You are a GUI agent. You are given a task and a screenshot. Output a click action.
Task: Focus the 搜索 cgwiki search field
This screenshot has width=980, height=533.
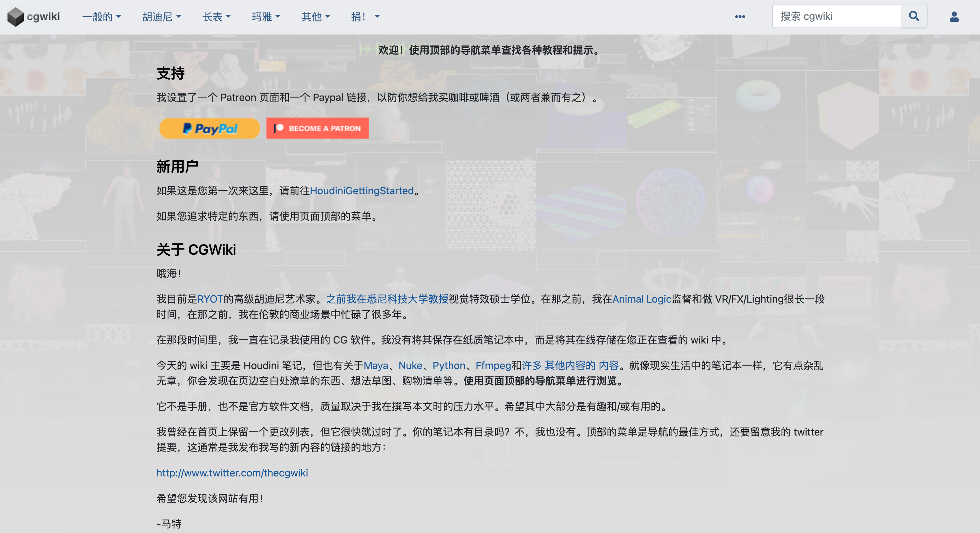pos(837,16)
